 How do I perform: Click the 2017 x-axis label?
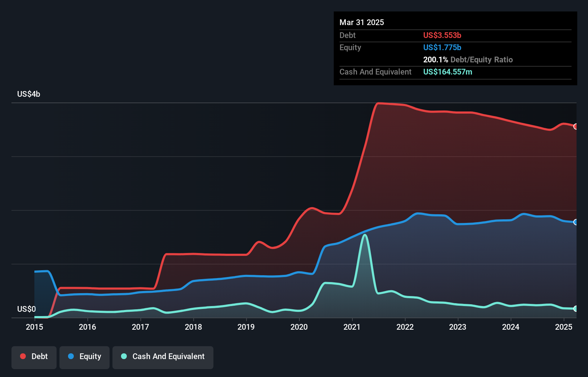pyautogui.click(x=140, y=327)
